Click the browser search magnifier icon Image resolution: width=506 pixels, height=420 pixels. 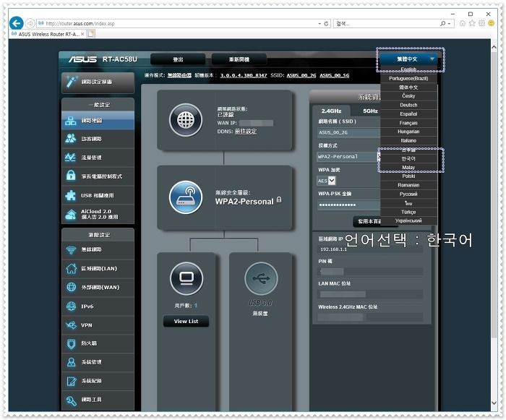pos(443,24)
